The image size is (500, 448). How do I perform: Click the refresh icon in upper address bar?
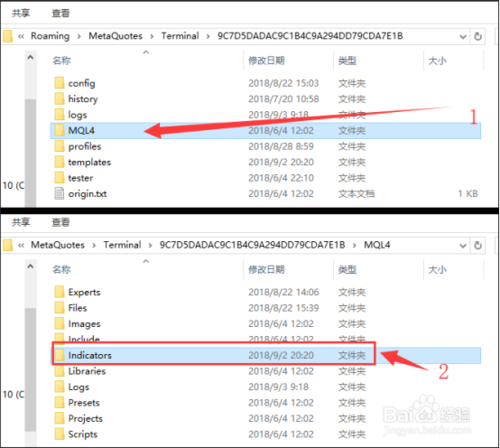(x=478, y=36)
